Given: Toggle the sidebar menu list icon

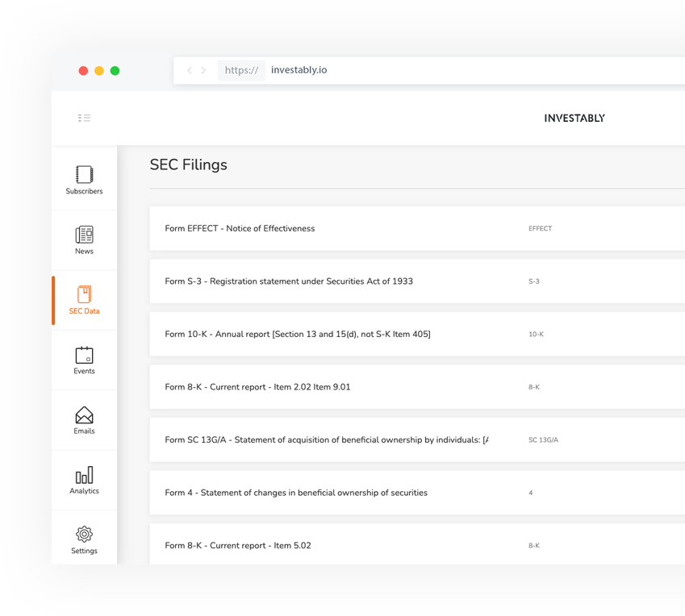Looking at the screenshot, I should pyautogui.click(x=85, y=118).
